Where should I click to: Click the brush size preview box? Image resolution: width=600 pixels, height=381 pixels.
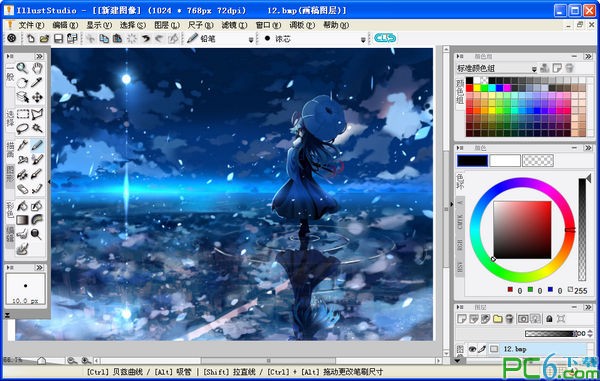coord(25,289)
